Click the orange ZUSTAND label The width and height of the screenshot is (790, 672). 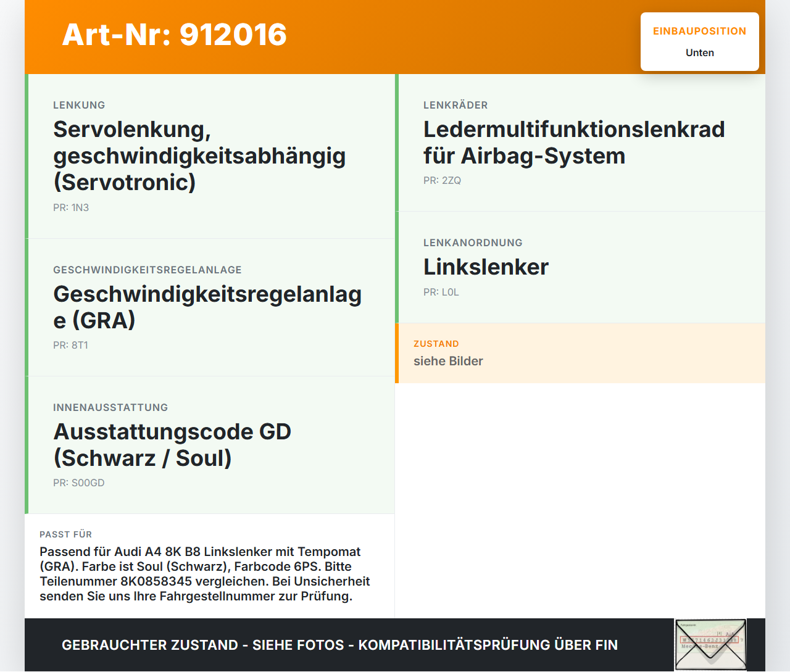point(436,344)
